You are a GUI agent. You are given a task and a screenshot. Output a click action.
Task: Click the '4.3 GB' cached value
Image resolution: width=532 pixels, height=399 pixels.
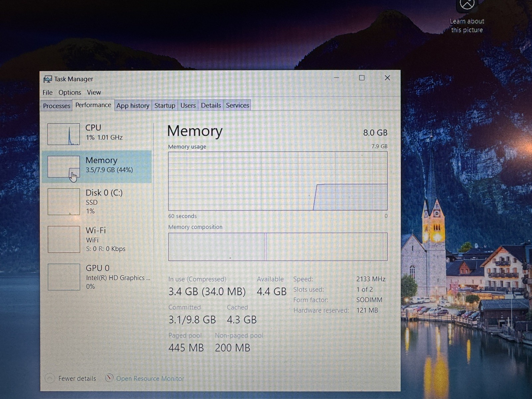click(242, 320)
